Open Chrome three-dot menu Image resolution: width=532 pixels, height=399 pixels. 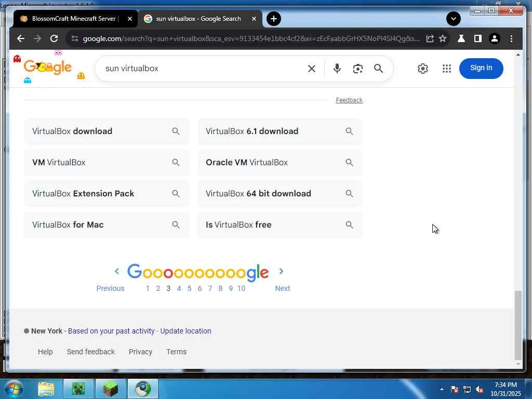[x=511, y=38]
